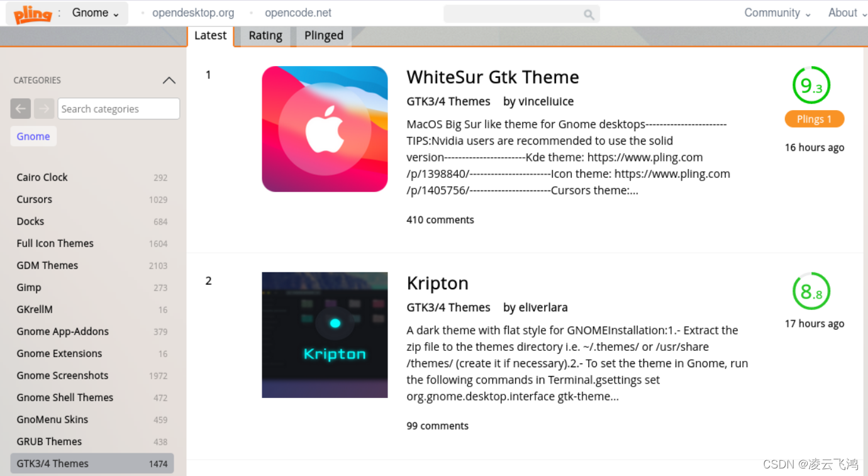Image resolution: width=868 pixels, height=476 pixels.
Task: Open the opencode.net link
Action: tap(298, 13)
